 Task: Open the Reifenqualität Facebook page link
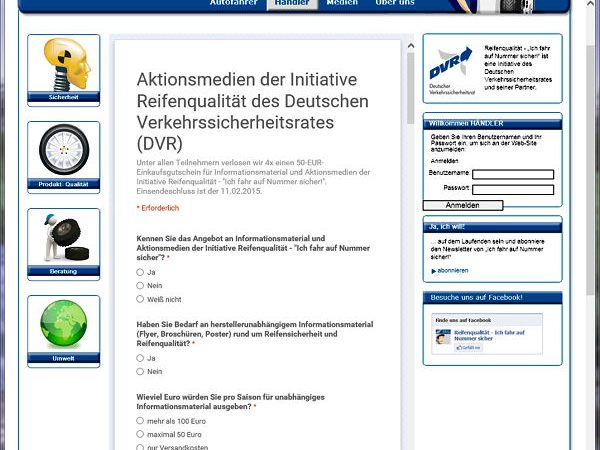(489, 336)
